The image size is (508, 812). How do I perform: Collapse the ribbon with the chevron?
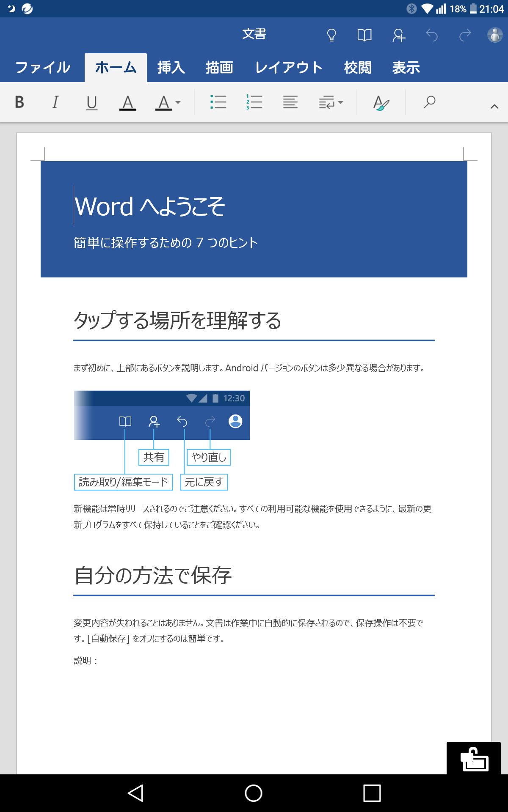pos(494,107)
